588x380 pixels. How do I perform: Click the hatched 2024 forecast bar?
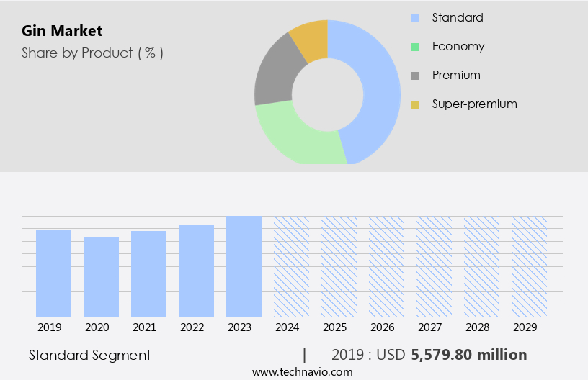click(291, 266)
